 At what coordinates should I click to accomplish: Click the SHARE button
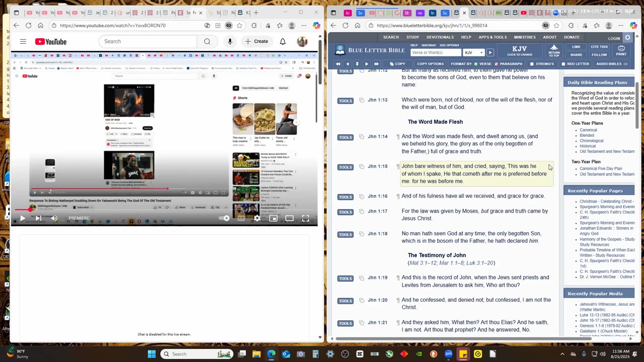[576, 55]
